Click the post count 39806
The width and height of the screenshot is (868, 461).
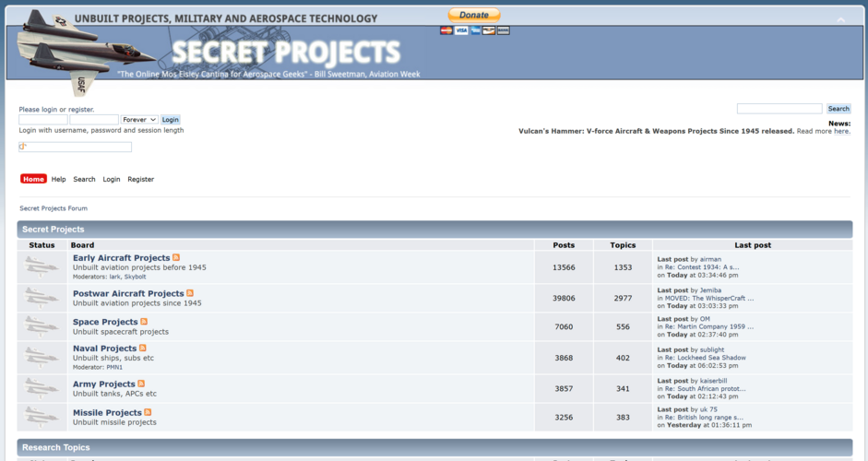point(564,299)
